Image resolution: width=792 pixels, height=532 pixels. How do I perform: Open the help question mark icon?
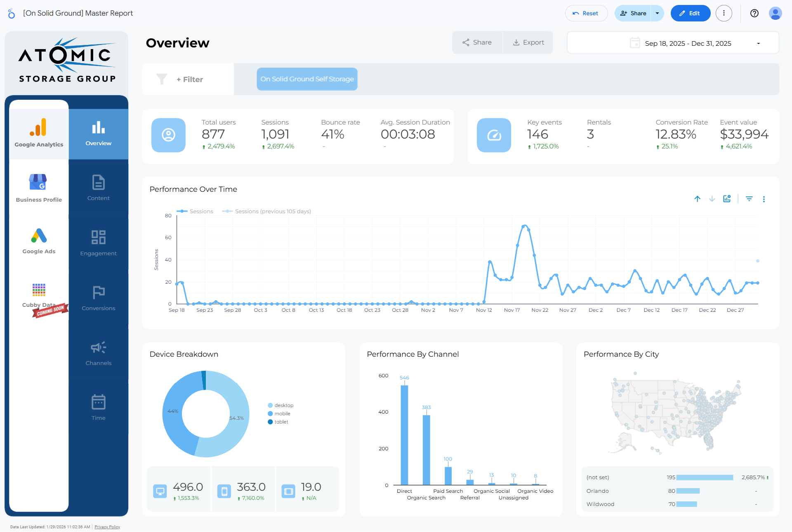pos(754,13)
